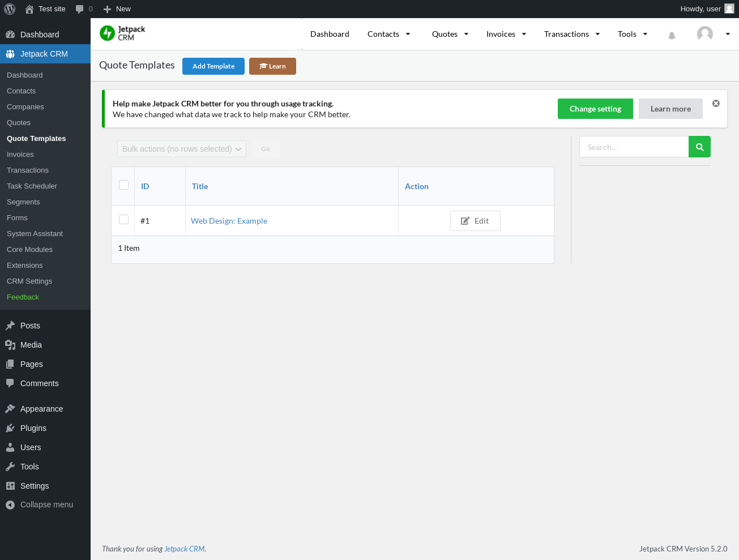Focus the Search input field

tap(634, 147)
